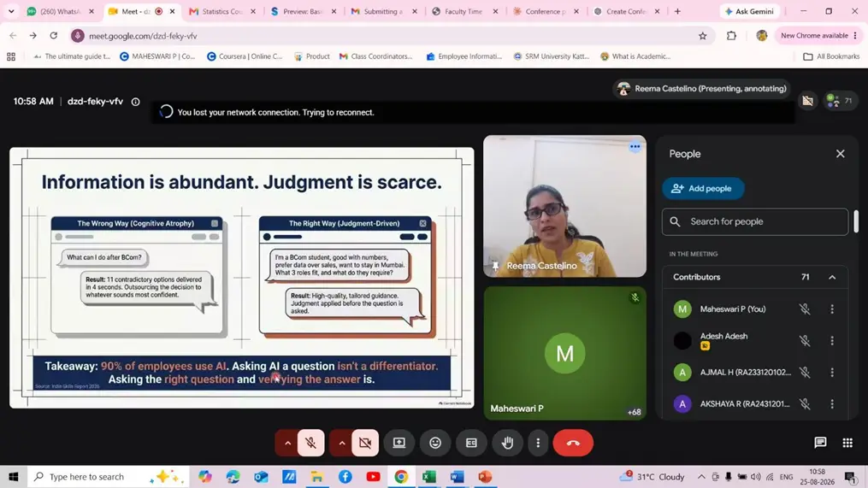Click the present screen share icon
Image resolution: width=868 pixels, height=488 pixels.
point(399,443)
